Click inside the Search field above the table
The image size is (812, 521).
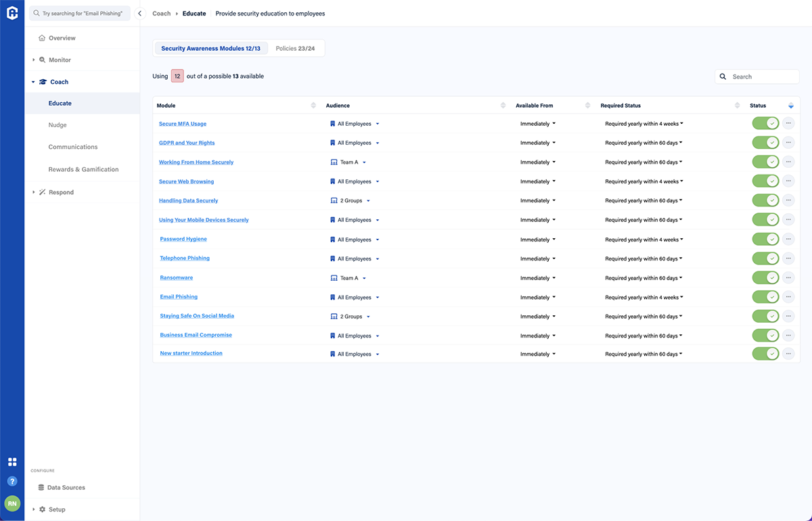coord(758,76)
